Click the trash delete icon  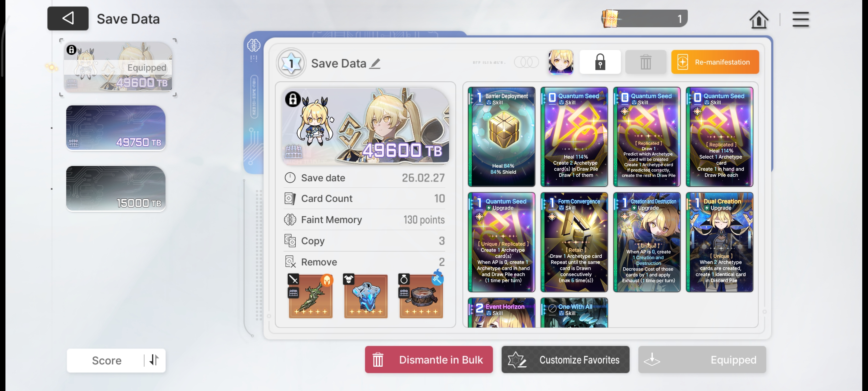pos(645,62)
